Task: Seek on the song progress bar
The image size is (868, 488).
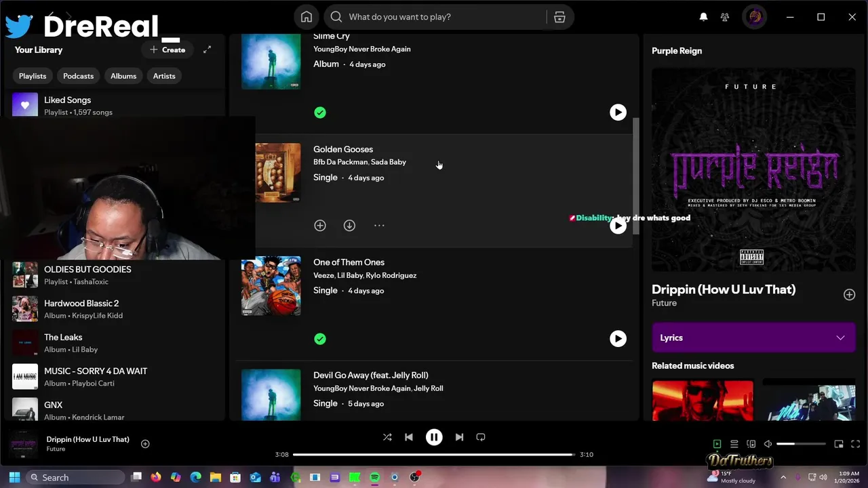Action: tap(434, 455)
